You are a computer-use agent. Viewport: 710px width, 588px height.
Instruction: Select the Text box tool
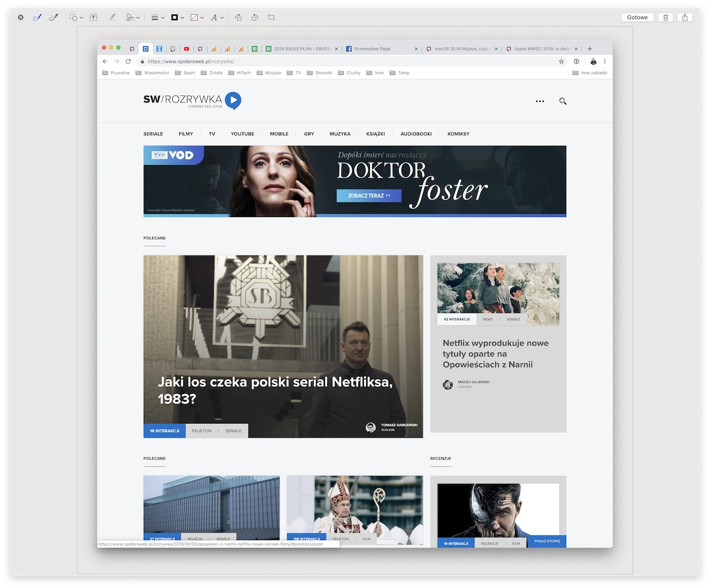pyautogui.click(x=93, y=17)
